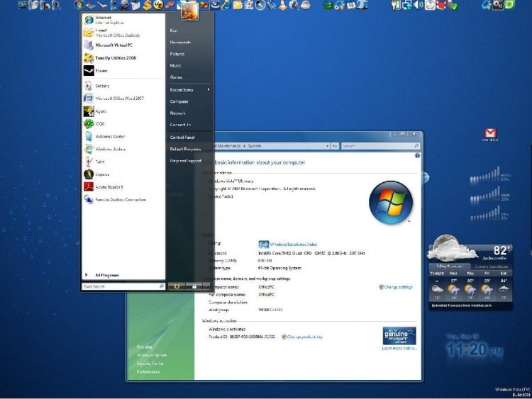Image resolution: width=532 pixels, height=399 pixels.
Task: Click the analog clock icon in top dock
Action: pyautogui.click(x=430, y=5)
